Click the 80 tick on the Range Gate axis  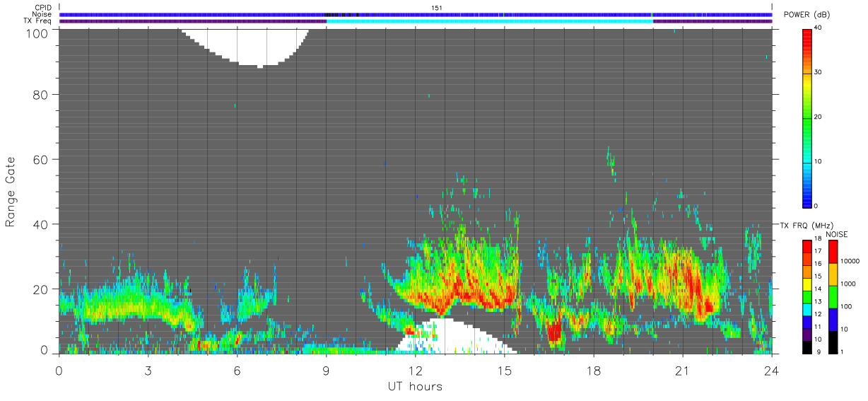[40, 94]
